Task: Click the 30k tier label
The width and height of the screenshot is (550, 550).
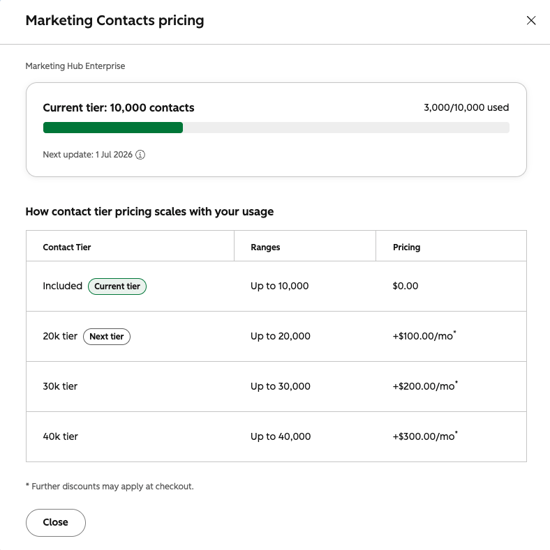Action: tap(60, 386)
